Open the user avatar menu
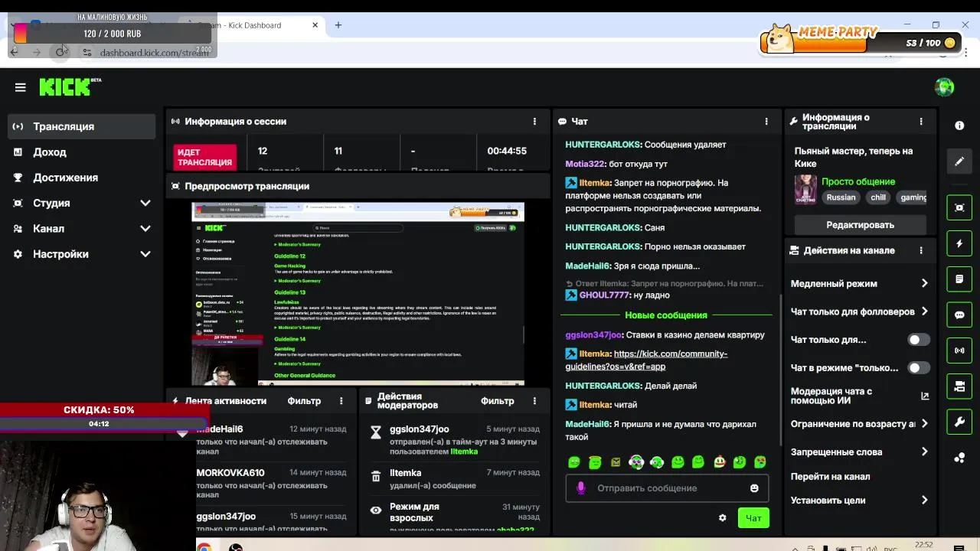The width and height of the screenshot is (980, 551). click(944, 87)
